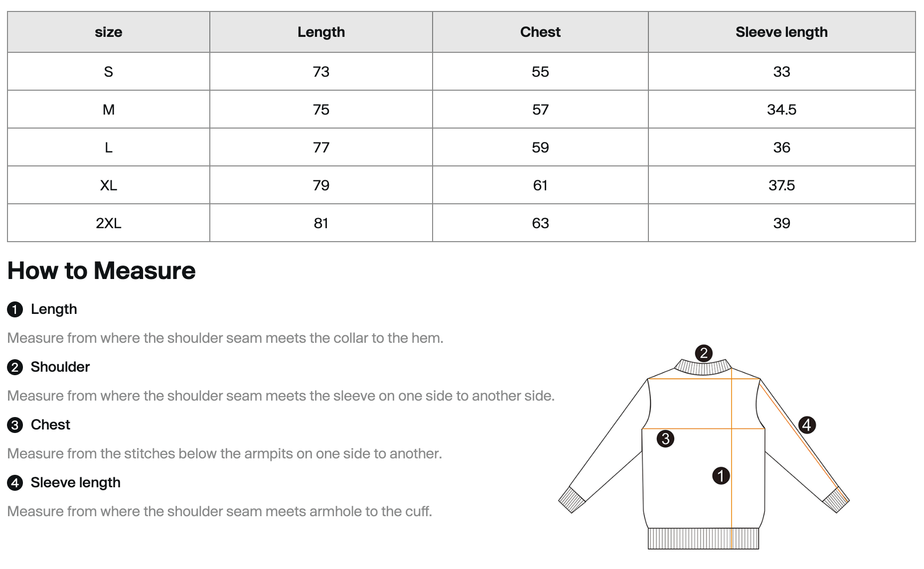Click the 59 chest value for L
Image resolution: width=924 pixels, height=569 pixels.
pyautogui.click(x=540, y=147)
